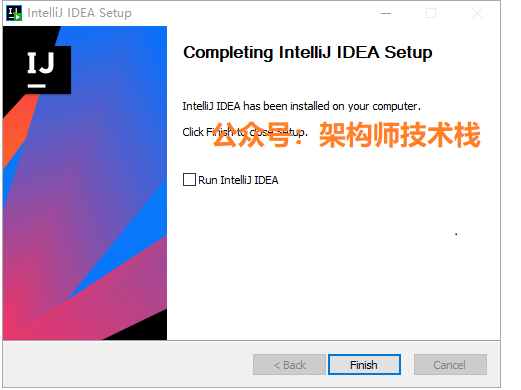Close the Setup window with X

477,13
